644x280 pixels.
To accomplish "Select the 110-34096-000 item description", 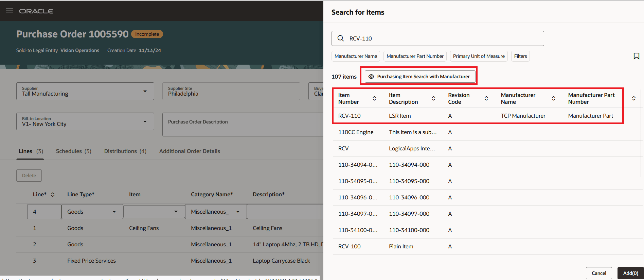I will [x=409, y=197].
